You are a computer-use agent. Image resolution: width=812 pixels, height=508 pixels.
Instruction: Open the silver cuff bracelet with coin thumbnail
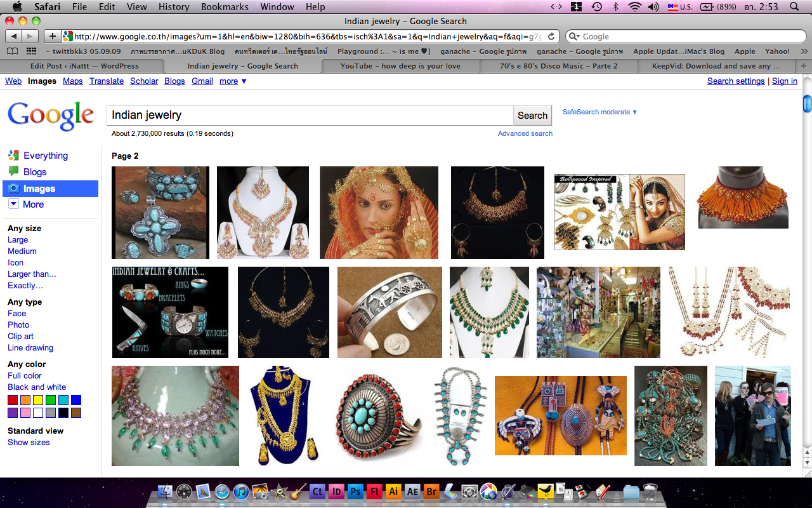390,312
